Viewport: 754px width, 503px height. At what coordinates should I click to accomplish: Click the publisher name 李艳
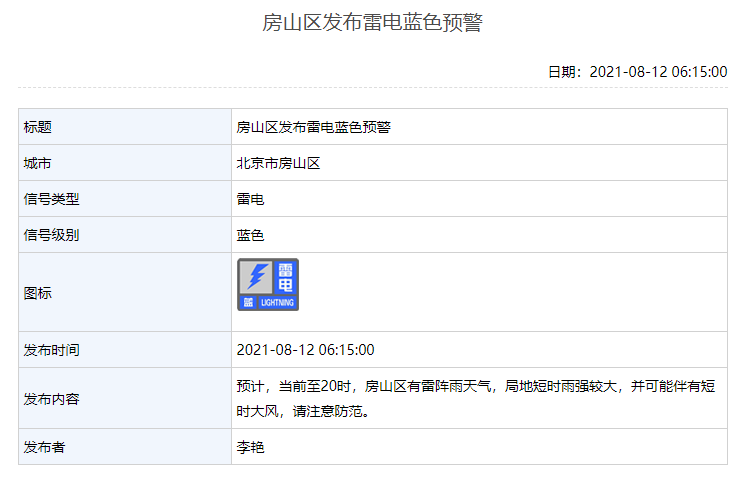pyautogui.click(x=250, y=447)
